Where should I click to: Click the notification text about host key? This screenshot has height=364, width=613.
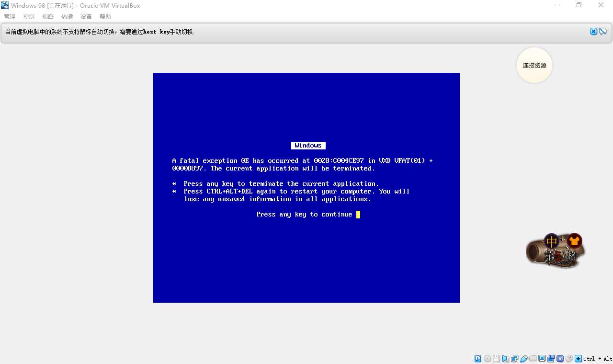100,32
